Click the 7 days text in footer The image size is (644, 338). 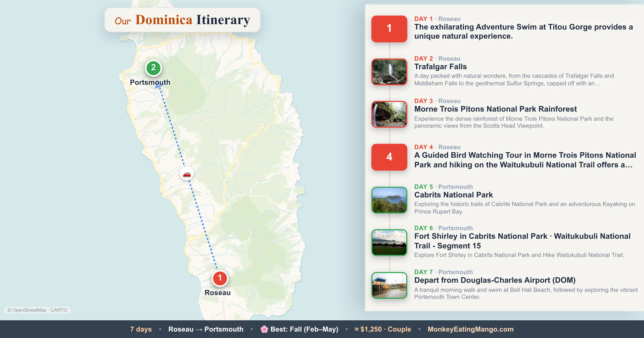pos(141,329)
